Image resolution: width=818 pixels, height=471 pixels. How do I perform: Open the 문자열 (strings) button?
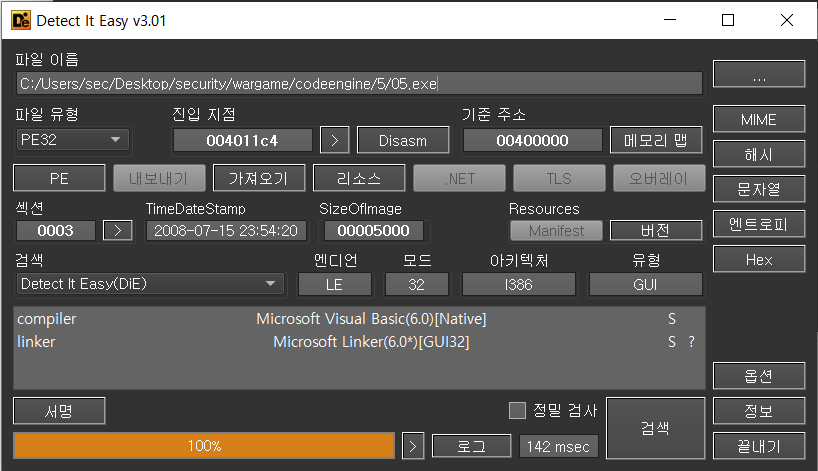[x=759, y=189]
